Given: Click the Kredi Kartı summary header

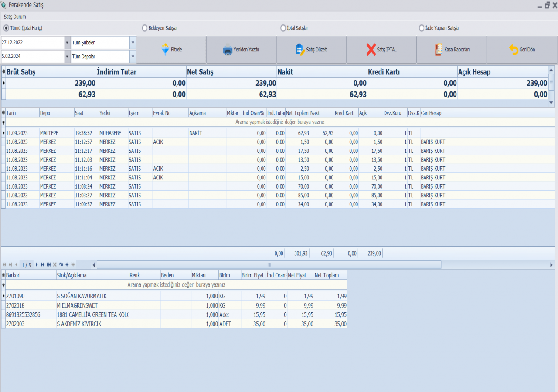Looking at the screenshot, I should 412,72.
